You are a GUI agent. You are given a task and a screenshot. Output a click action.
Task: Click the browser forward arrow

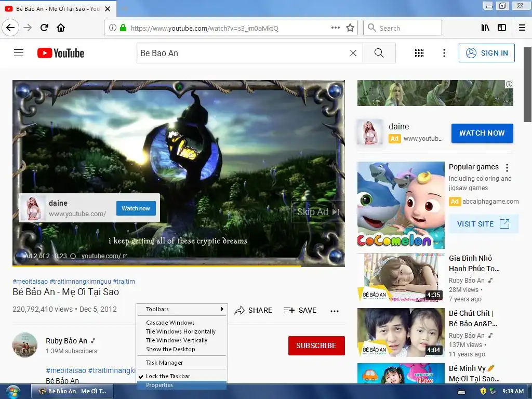click(28, 28)
